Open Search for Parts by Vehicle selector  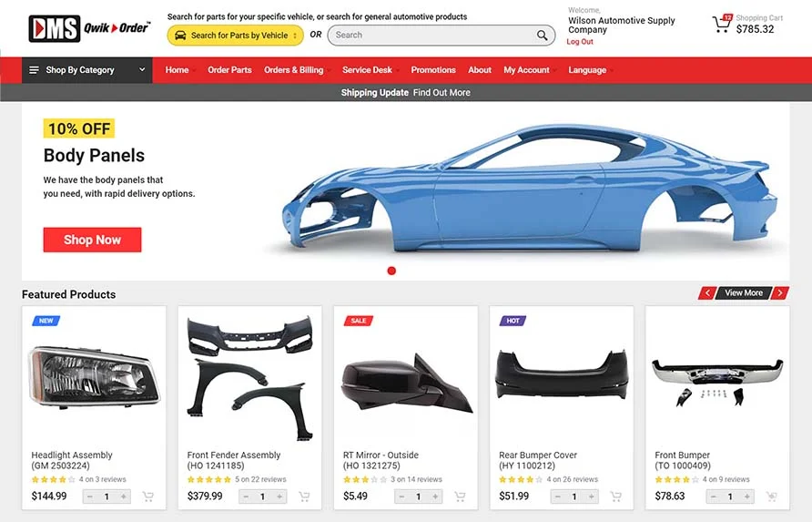point(235,36)
